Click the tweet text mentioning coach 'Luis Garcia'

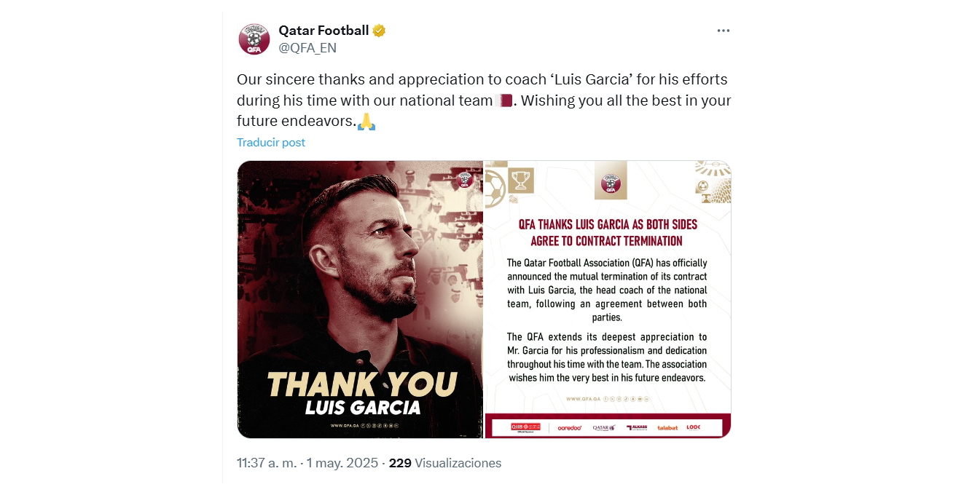pos(482,79)
